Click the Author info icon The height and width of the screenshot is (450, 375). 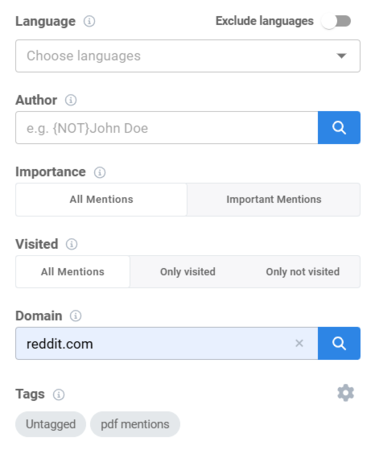(71, 100)
